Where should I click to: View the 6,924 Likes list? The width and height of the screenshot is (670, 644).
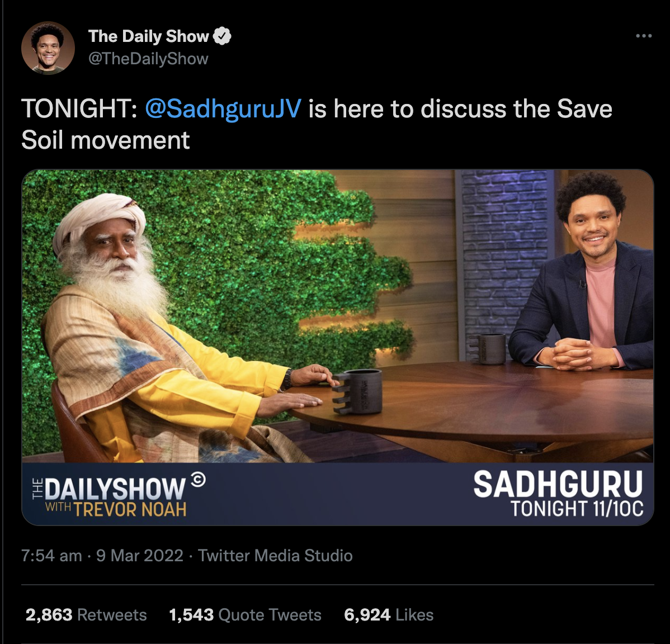(389, 615)
